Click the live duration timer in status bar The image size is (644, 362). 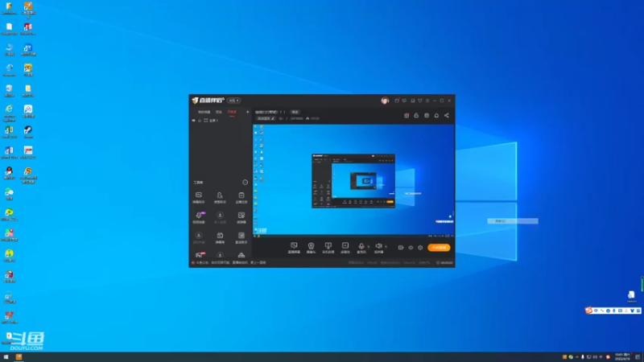pos(444,263)
